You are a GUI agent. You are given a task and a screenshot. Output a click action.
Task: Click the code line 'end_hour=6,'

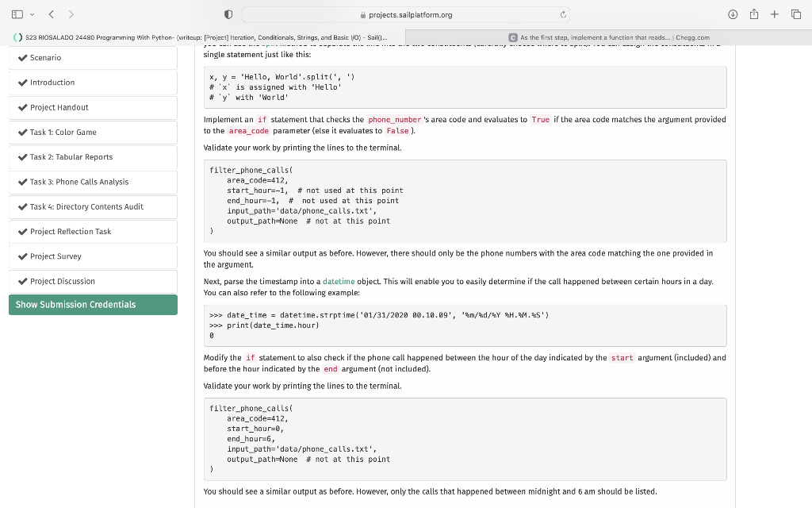251,439
